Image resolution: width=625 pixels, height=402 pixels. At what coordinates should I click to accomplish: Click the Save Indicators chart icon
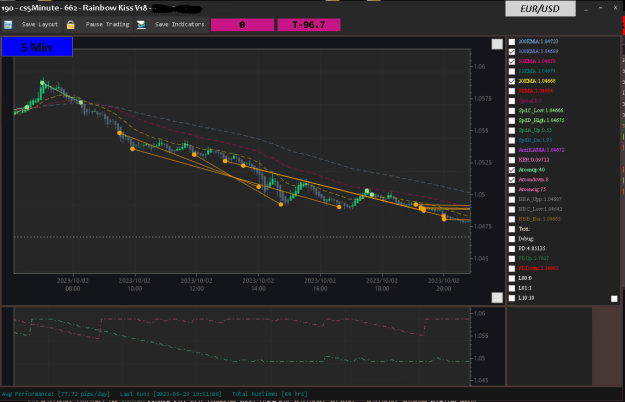click(x=141, y=25)
